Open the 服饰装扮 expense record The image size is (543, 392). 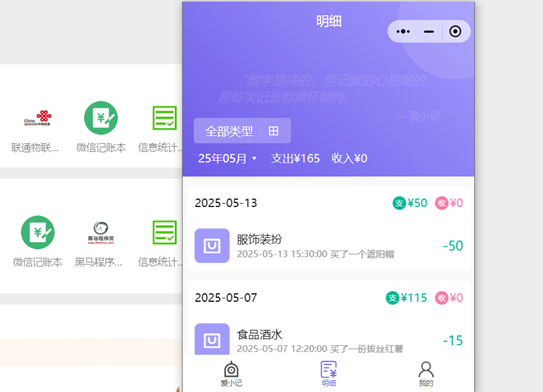pyautogui.click(x=329, y=246)
